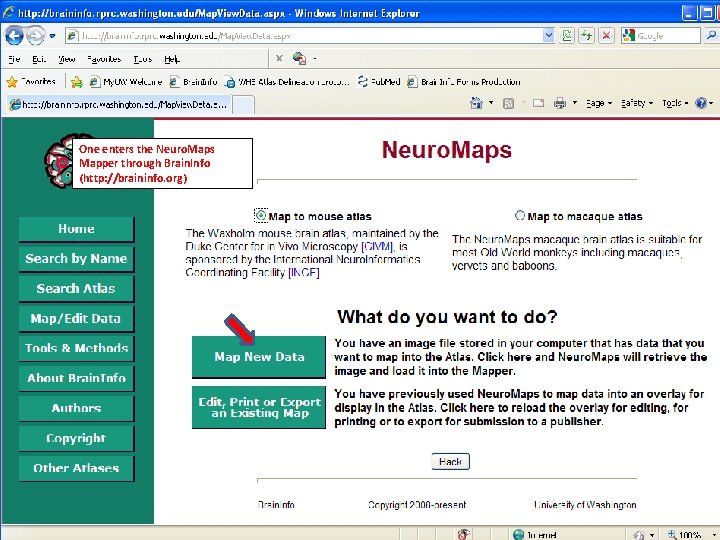The height and width of the screenshot is (540, 720).
Task: Click the Search Atlas button
Action: point(76,288)
